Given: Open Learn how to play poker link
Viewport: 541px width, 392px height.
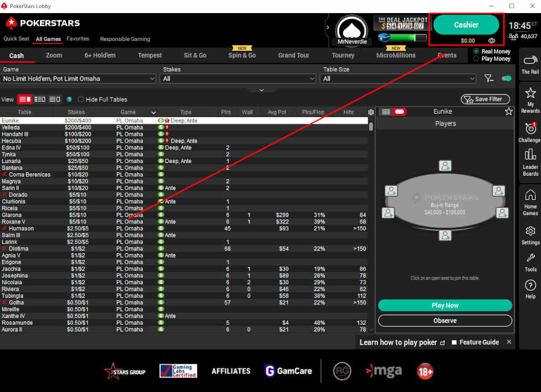Looking at the screenshot, I should tap(402, 342).
